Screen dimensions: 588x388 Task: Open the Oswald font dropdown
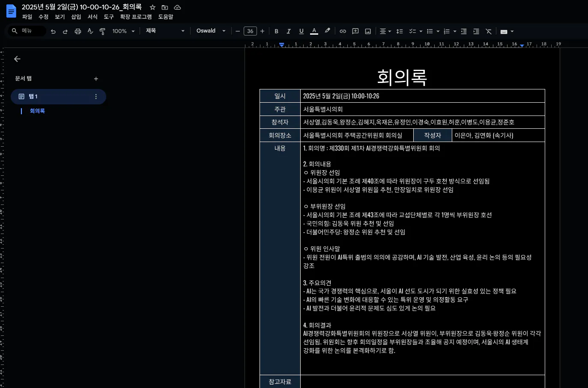click(x=210, y=31)
